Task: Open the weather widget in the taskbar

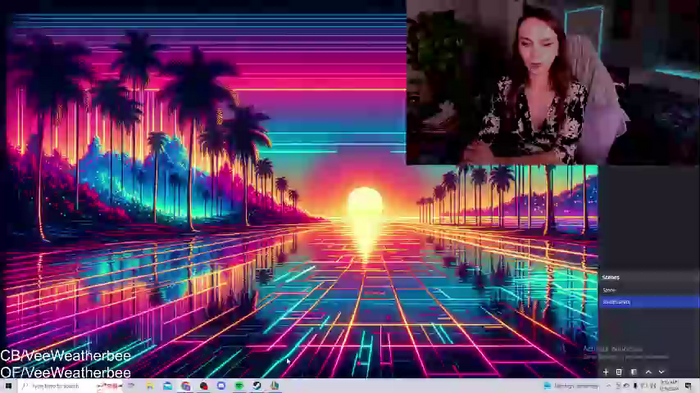Action: pos(571,386)
